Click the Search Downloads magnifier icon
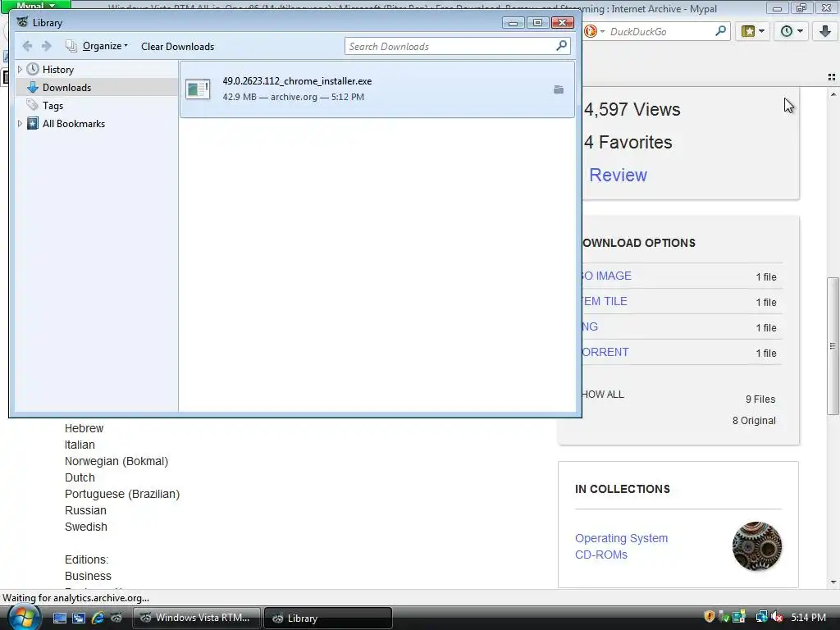840x630 pixels. pos(561,46)
